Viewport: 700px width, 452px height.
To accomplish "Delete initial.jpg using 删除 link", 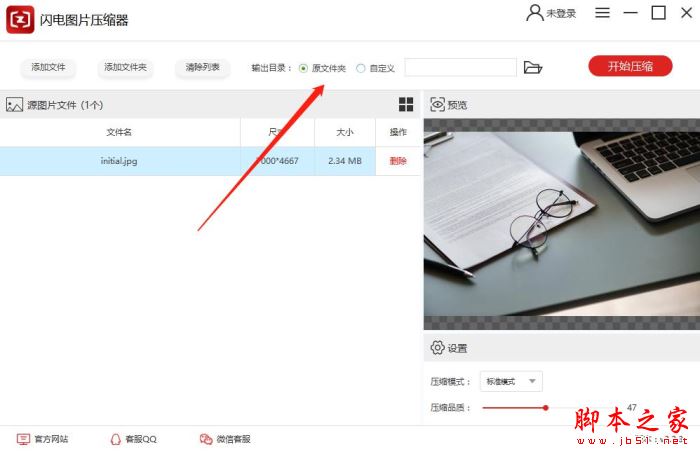I will point(398,161).
